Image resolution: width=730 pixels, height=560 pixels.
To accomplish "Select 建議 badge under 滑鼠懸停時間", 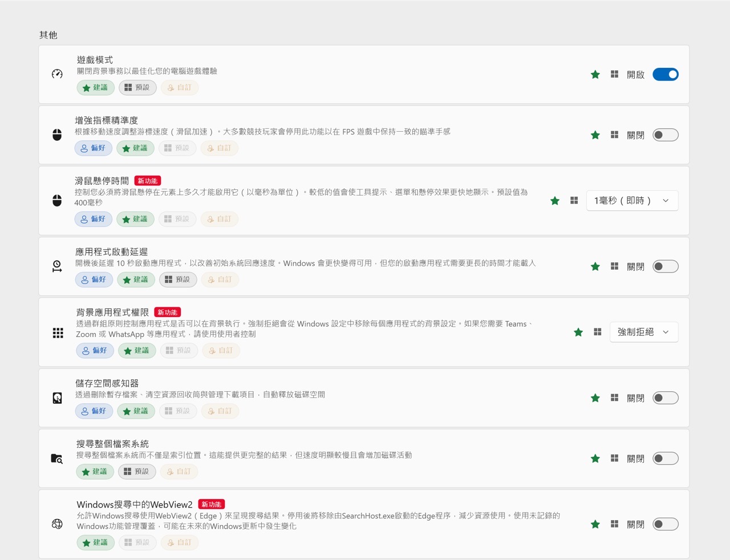I will coord(135,219).
